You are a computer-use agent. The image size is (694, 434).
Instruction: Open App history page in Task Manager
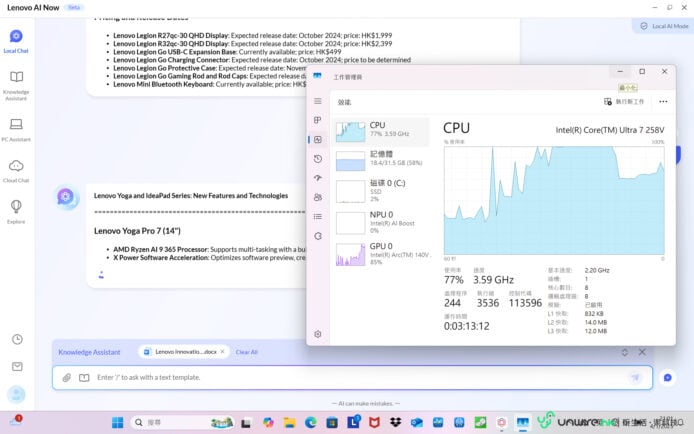(x=318, y=159)
